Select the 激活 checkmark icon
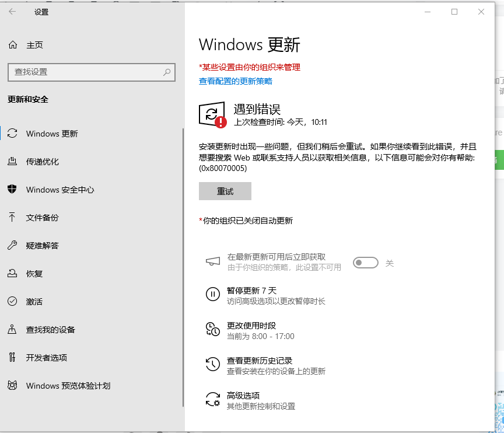 pyautogui.click(x=12, y=301)
